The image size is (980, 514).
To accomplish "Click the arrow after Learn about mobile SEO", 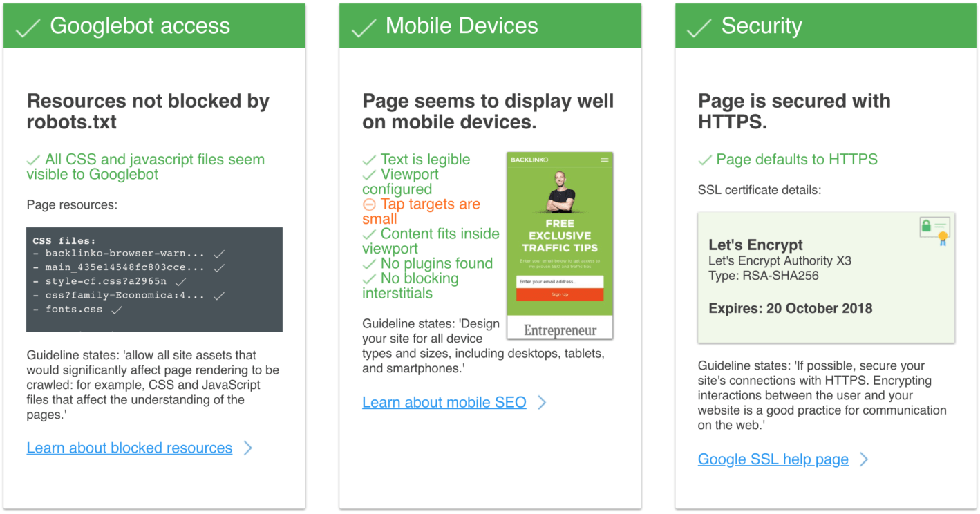I will click(543, 403).
